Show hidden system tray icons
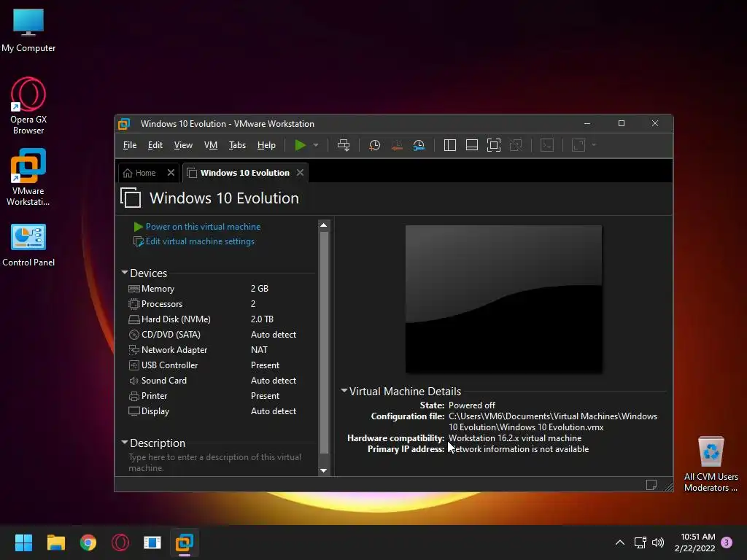 620,542
